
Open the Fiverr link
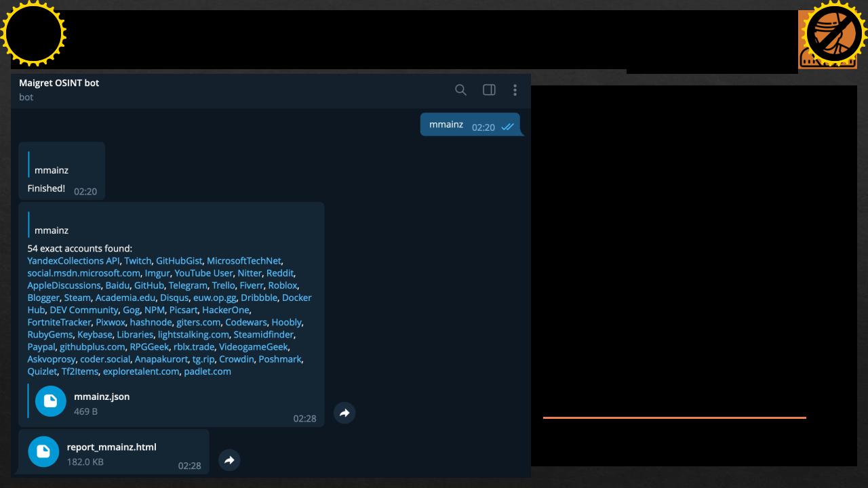click(x=252, y=285)
